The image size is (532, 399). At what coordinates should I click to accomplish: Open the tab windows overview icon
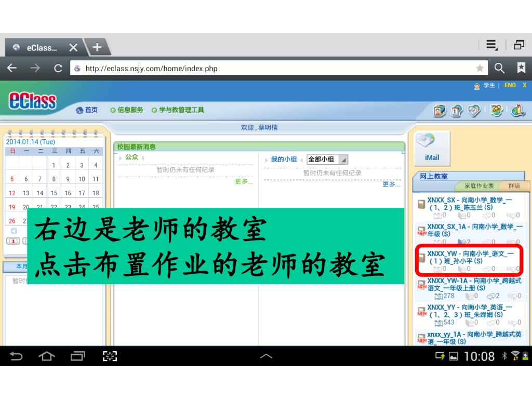tap(519, 45)
